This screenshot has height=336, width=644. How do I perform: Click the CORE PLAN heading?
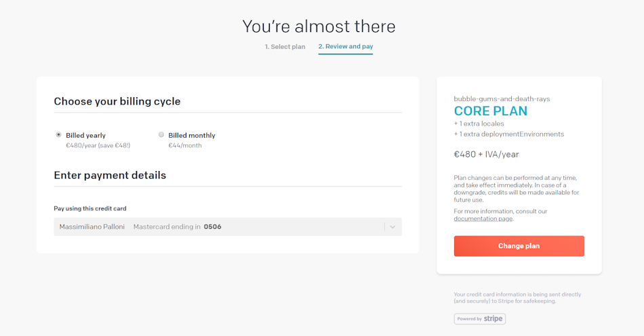[x=490, y=111]
